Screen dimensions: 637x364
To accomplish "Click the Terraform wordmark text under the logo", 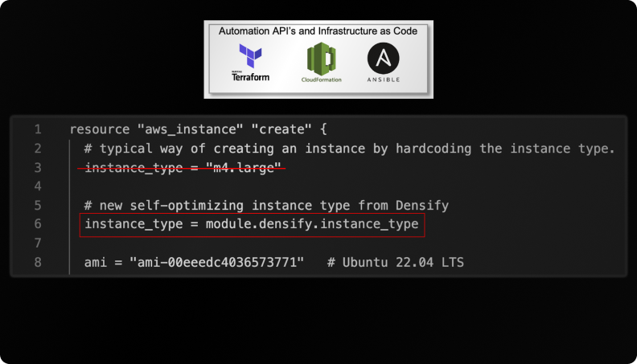I will click(x=249, y=78).
